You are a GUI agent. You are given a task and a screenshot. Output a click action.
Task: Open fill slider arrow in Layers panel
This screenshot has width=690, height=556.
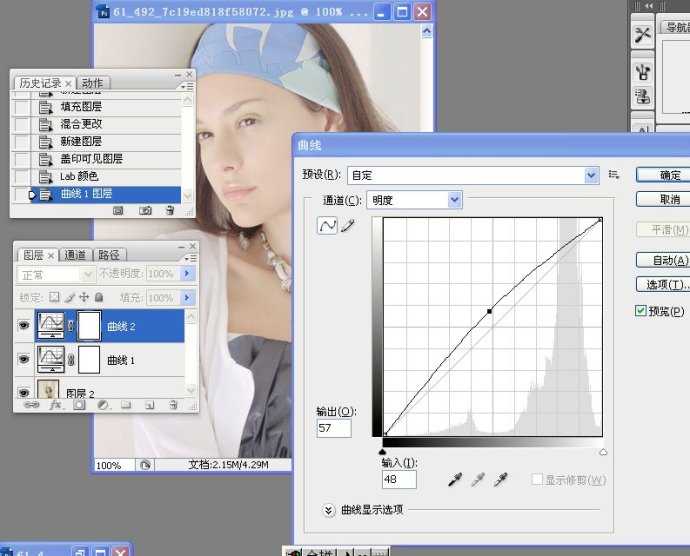[187, 298]
